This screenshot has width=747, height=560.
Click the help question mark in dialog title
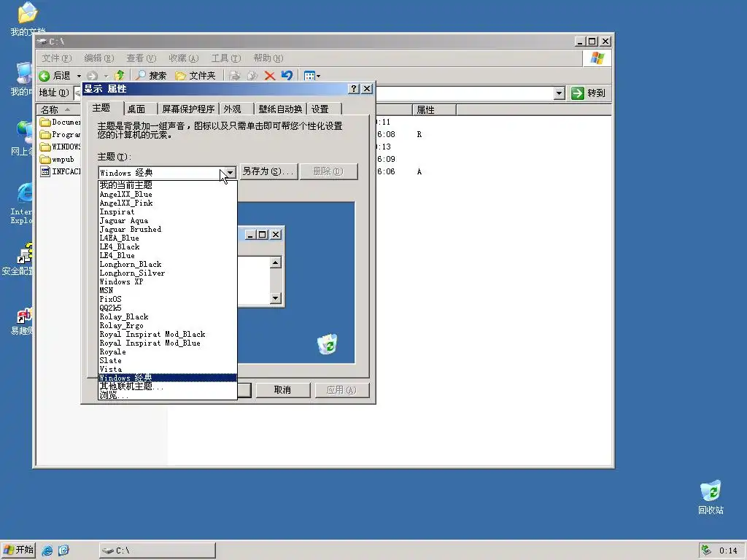[353, 88]
